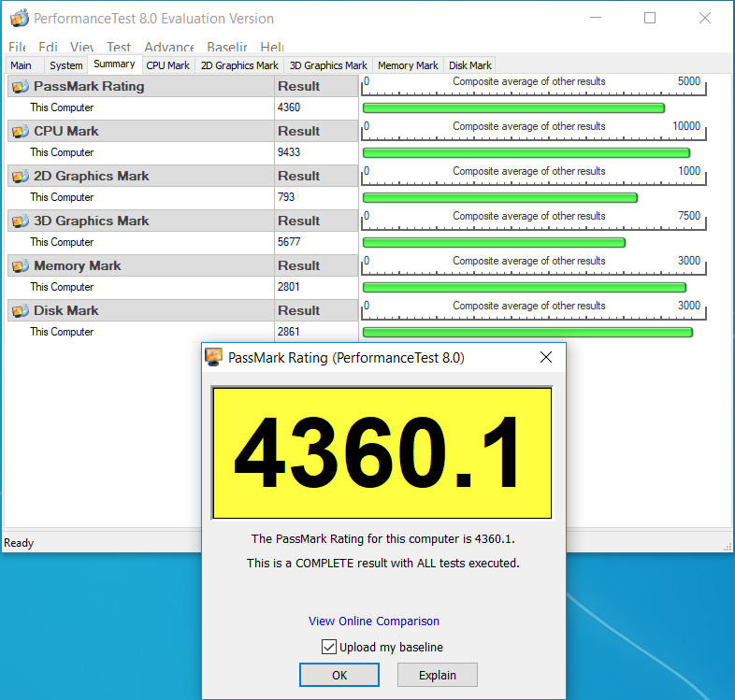The width and height of the screenshot is (735, 700).
Task: Click the Explain button
Action: point(438,675)
